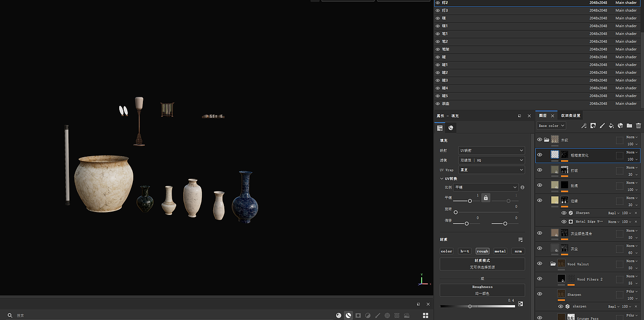Collapse the UV转换 section

[442, 179]
